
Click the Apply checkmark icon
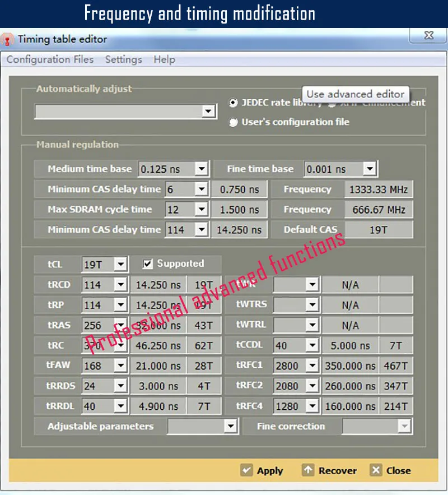coord(246,470)
